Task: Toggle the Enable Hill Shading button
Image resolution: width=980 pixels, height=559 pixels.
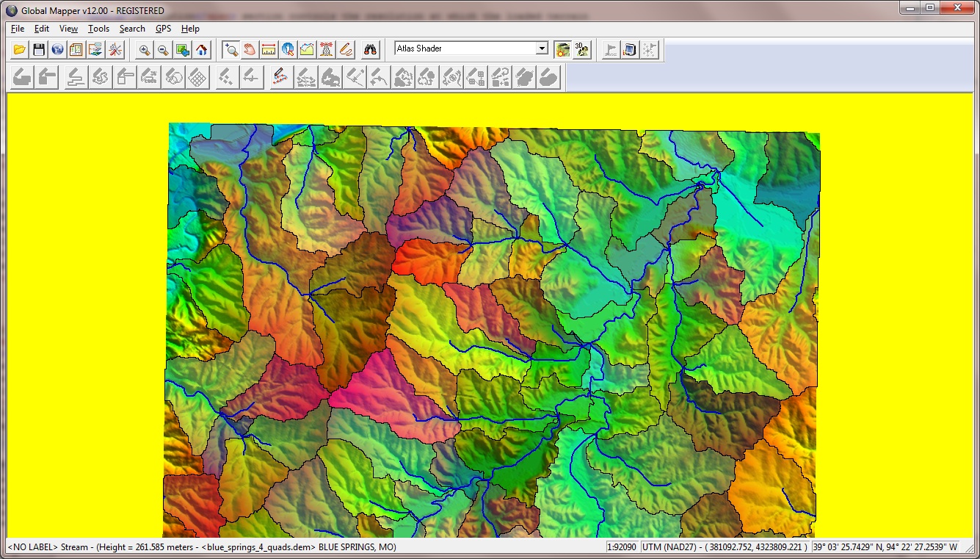Action: click(563, 50)
